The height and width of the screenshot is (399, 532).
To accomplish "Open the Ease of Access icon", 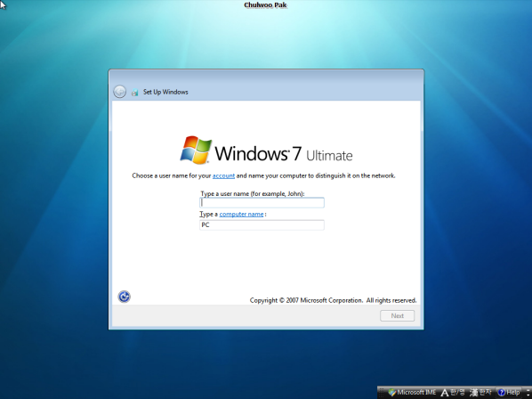I will point(125,297).
